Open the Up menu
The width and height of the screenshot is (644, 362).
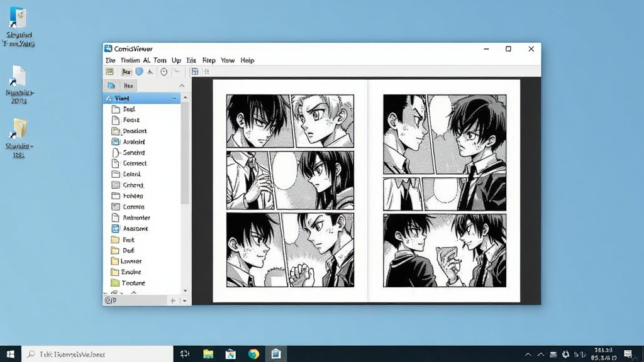pyautogui.click(x=176, y=60)
